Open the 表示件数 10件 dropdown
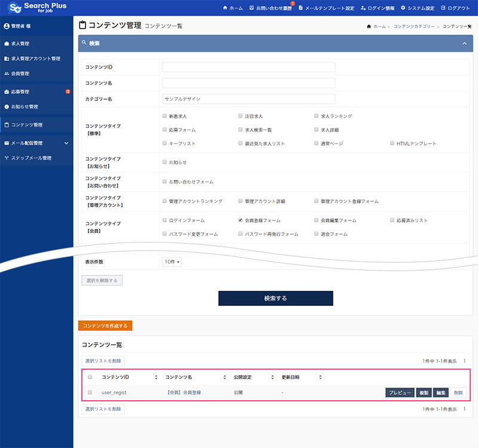Viewport: 478px width, 448px height. coord(171,262)
